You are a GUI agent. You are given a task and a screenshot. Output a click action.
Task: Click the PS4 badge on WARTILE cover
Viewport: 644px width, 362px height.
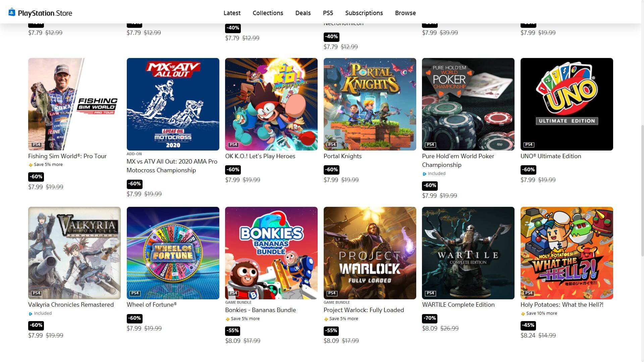[430, 293]
